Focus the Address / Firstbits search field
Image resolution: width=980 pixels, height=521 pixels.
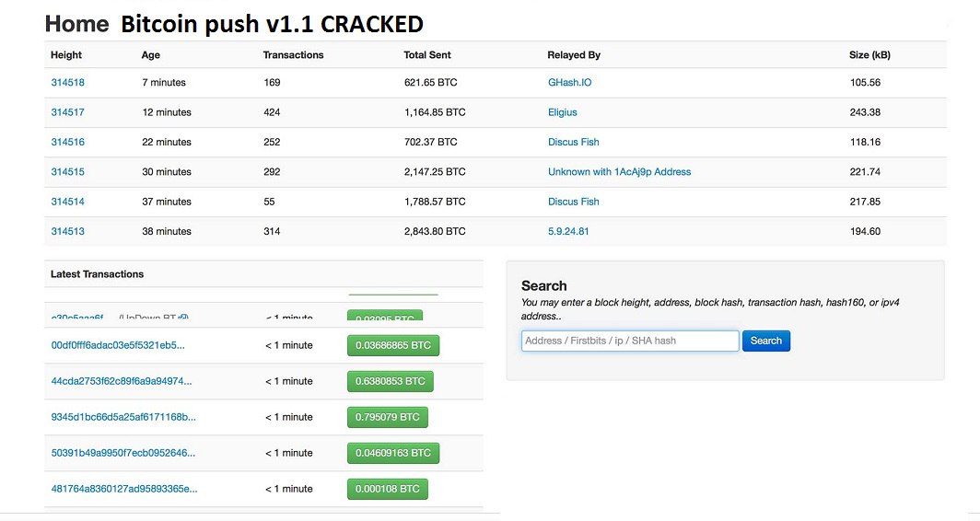click(x=630, y=341)
